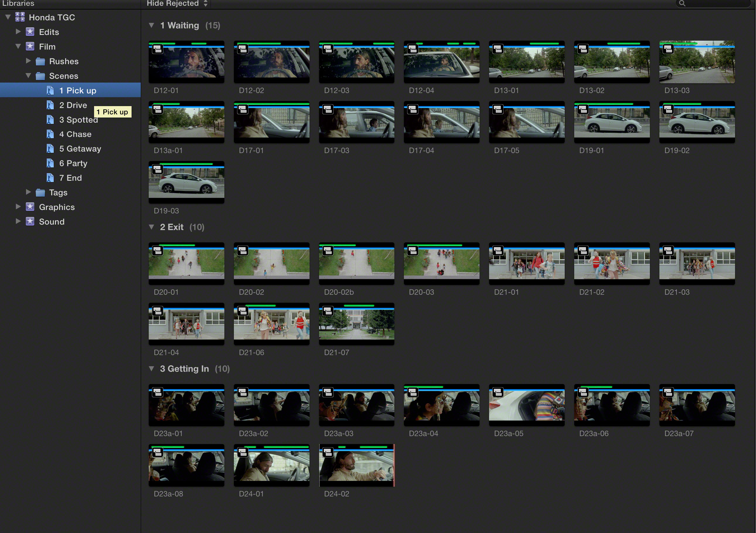Collapse the 1 Waiting group
756x533 pixels.
[152, 25]
